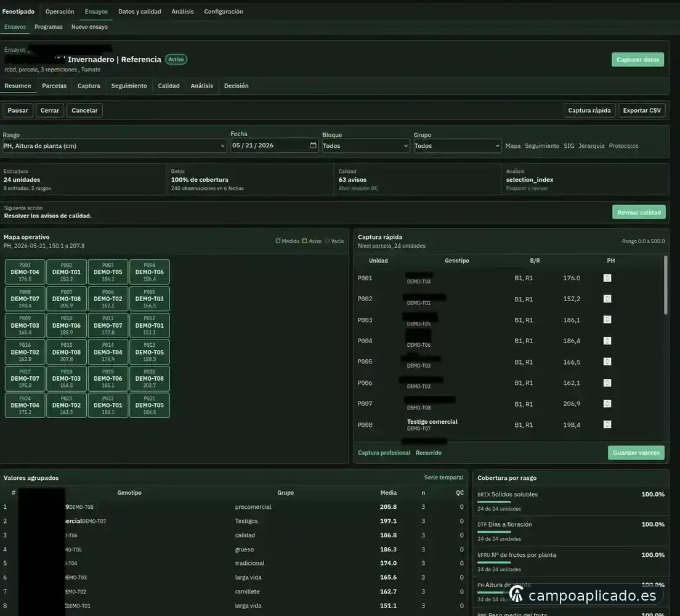This screenshot has height=616, width=680.
Task: Open the Bloque dropdown
Action: (366, 146)
